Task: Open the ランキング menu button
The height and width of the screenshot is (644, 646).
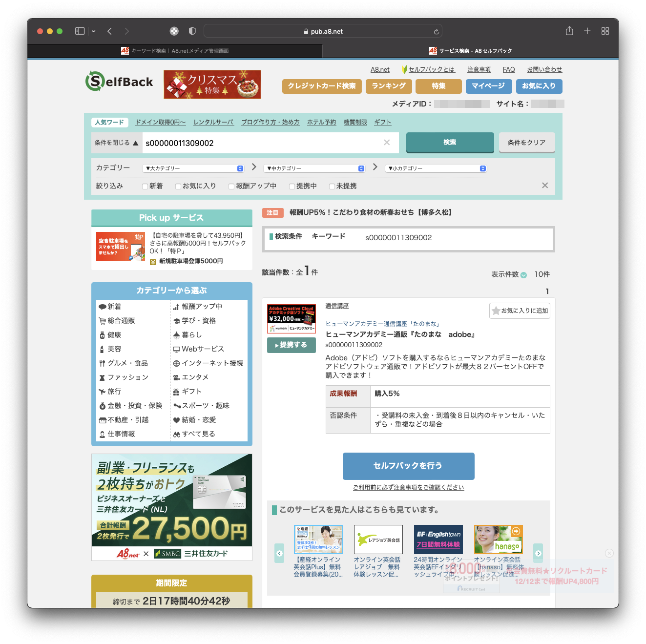Action: [389, 86]
